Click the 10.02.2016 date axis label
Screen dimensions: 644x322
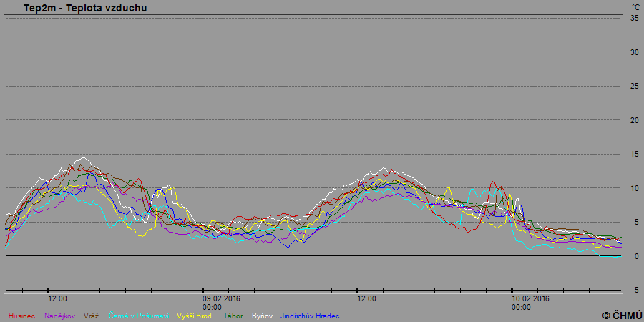pyautogui.click(x=530, y=298)
